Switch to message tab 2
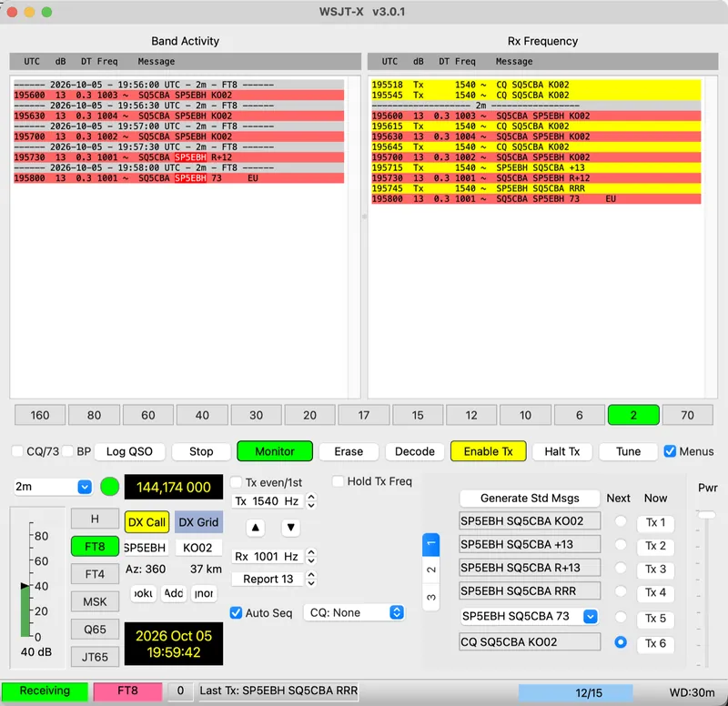The height and width of the screenshot is (706, 728). (x=430, y=570)
